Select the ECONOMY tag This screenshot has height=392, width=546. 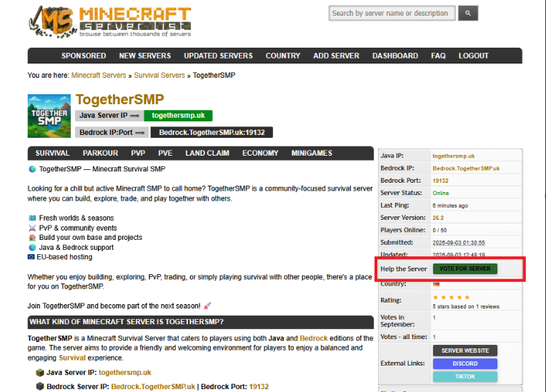click(x=260, y=153)
